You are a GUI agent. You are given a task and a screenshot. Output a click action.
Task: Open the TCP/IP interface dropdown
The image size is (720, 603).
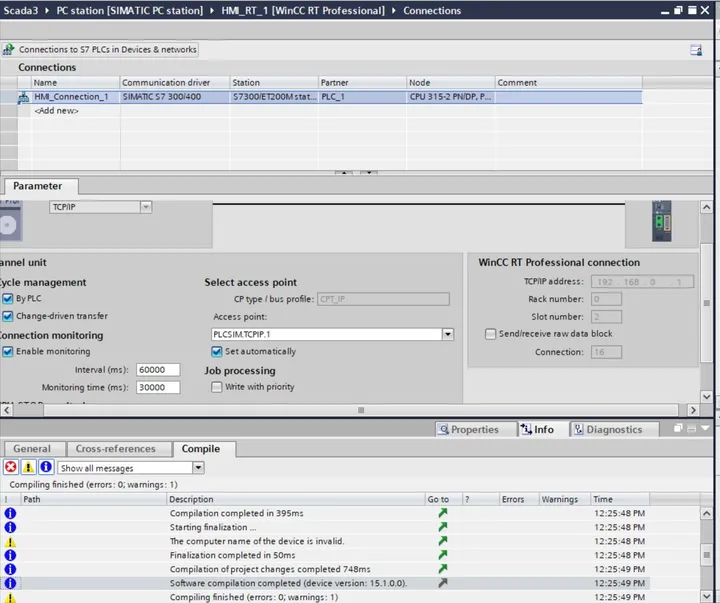146,207
